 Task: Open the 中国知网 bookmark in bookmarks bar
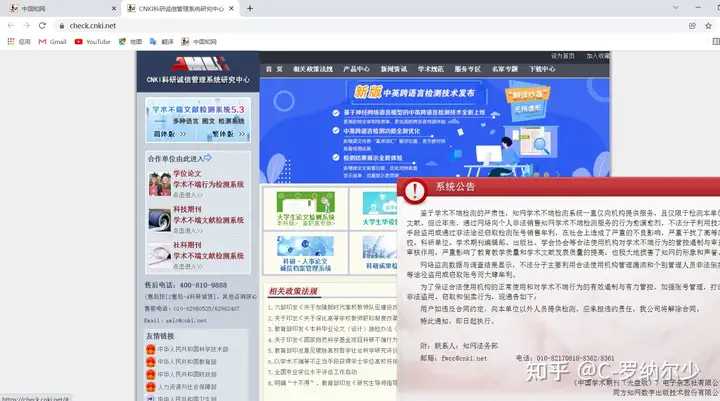pos(199,42)
